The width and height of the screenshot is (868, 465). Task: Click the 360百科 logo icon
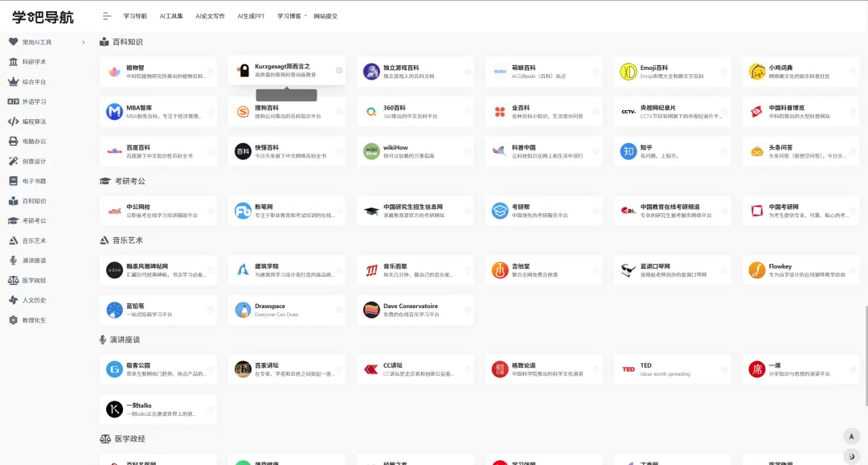(x=371, y=111)
